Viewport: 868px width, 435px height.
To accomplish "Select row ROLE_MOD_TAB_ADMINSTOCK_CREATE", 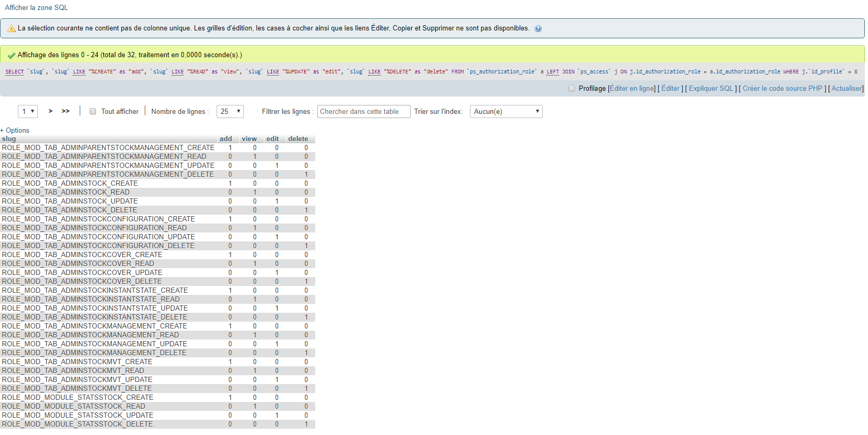I will point(157,183).
